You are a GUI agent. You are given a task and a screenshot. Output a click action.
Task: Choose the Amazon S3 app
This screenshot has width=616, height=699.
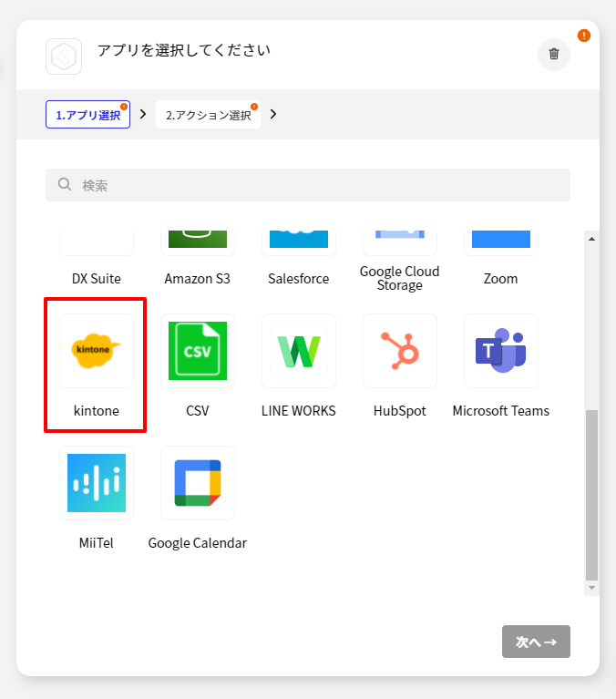[x=198, y=243]
